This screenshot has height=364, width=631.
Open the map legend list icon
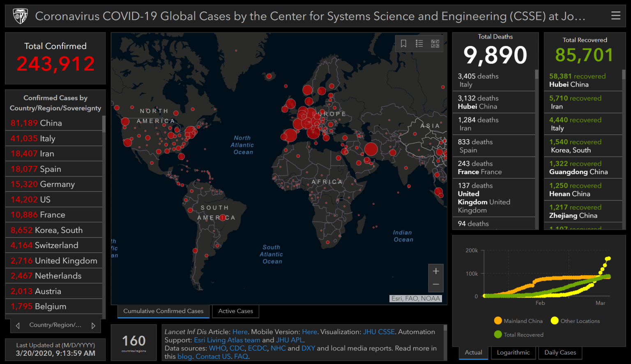[x=419, y=44]
